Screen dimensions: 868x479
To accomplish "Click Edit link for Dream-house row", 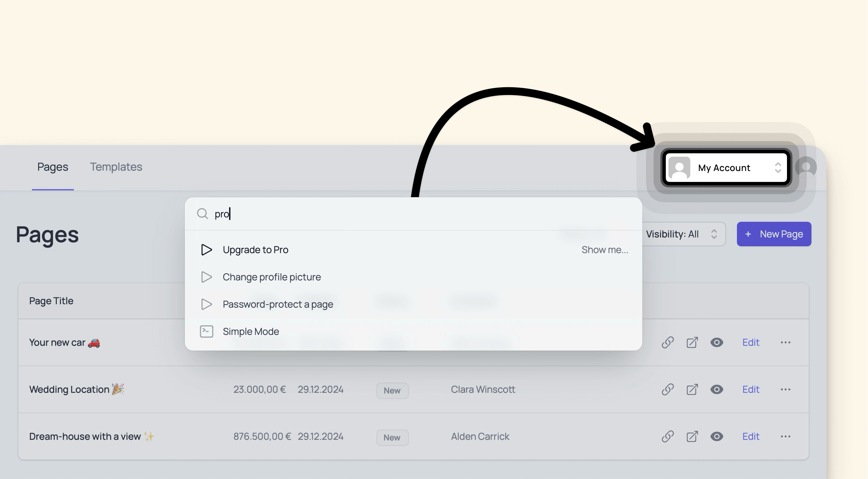I will point(751,436).
